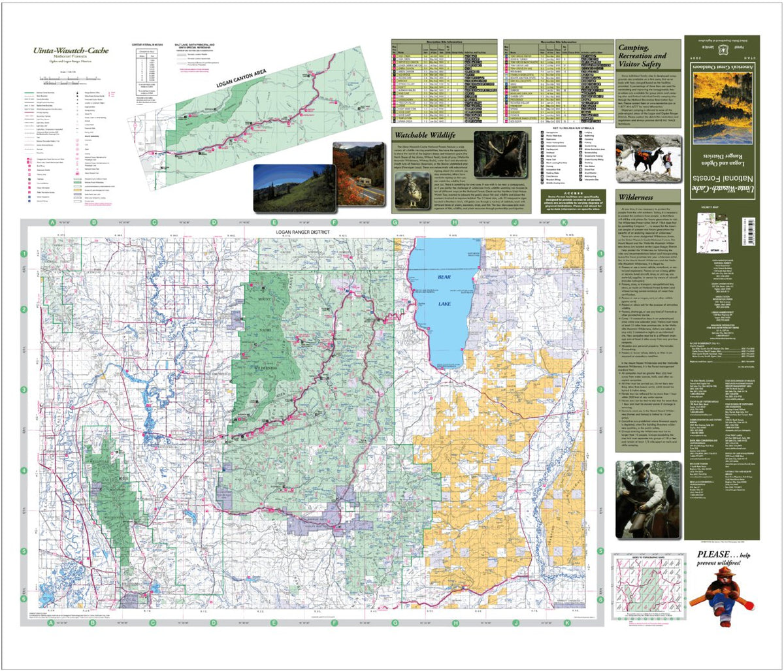Screen dimensions: 784x672
Task: Select the Cross-country skiing symbol
Action: pyautogui.click(x=581, y=159)
